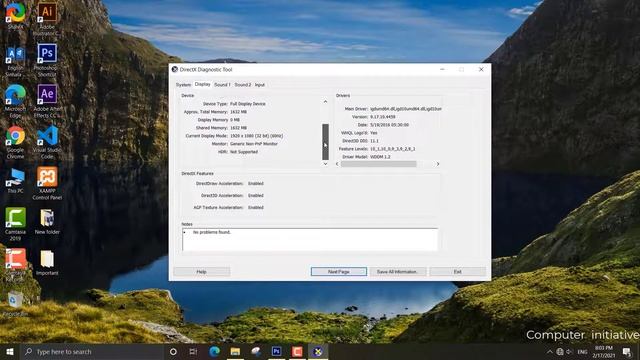640x360 pixels.
Task: Select the Important folder desktop icon
Action: 47,262
